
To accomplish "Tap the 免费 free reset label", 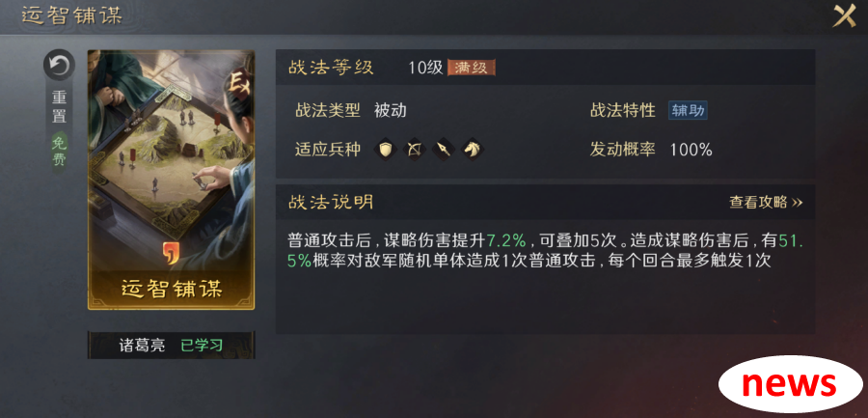I will click(x=59, y=152).
